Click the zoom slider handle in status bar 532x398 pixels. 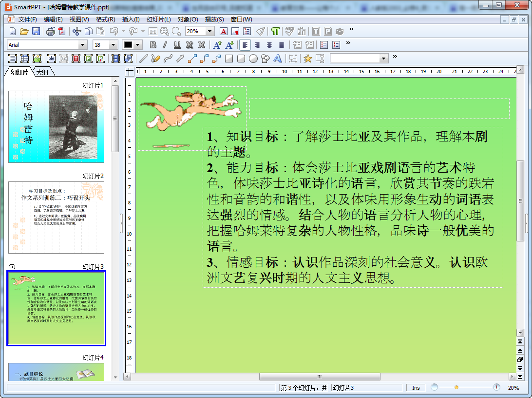(456, 387)
